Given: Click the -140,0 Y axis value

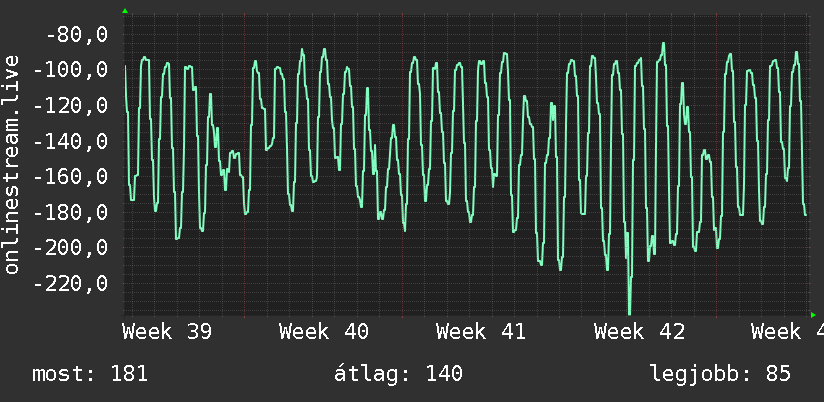Looking at the screenshot, I should click(x=71, y=141).
